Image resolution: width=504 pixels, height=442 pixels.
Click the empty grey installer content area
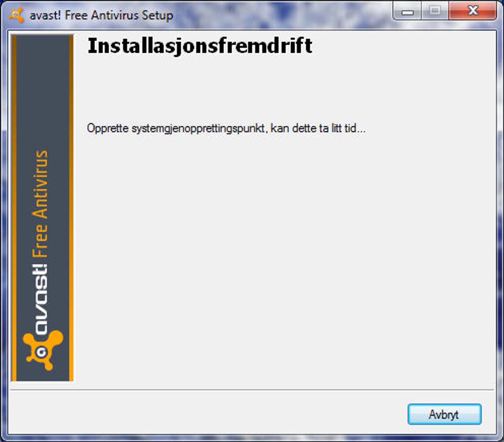tap(285, 252)
